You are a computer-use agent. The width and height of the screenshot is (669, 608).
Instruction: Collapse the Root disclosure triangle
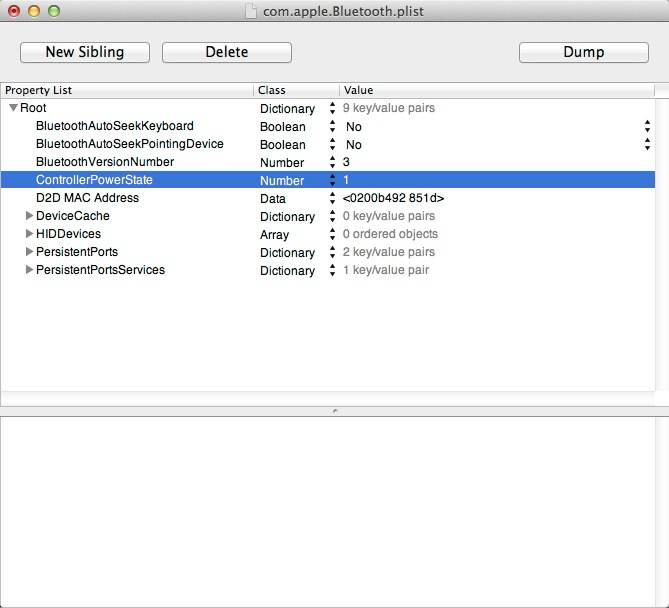pyautogui.click(x=13, y=108)
